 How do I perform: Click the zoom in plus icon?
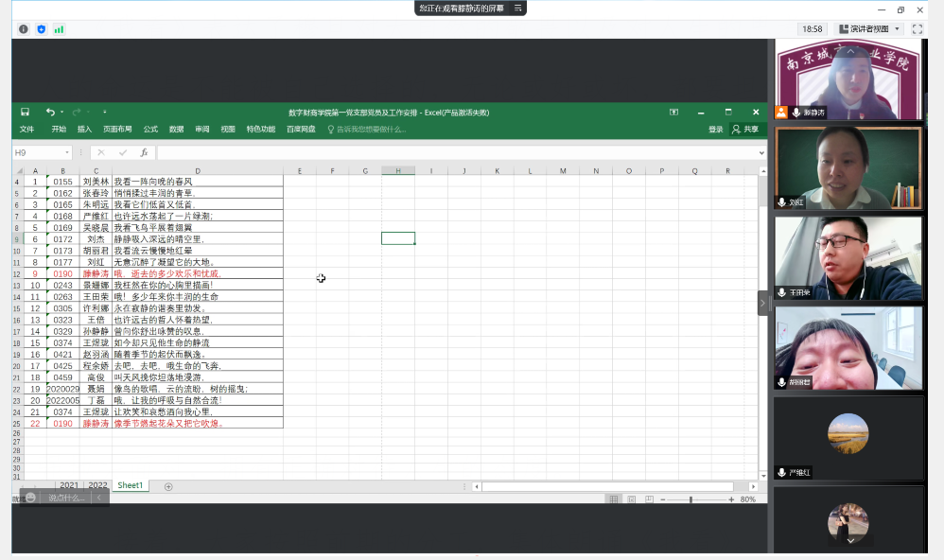click(x=731, y=499)
